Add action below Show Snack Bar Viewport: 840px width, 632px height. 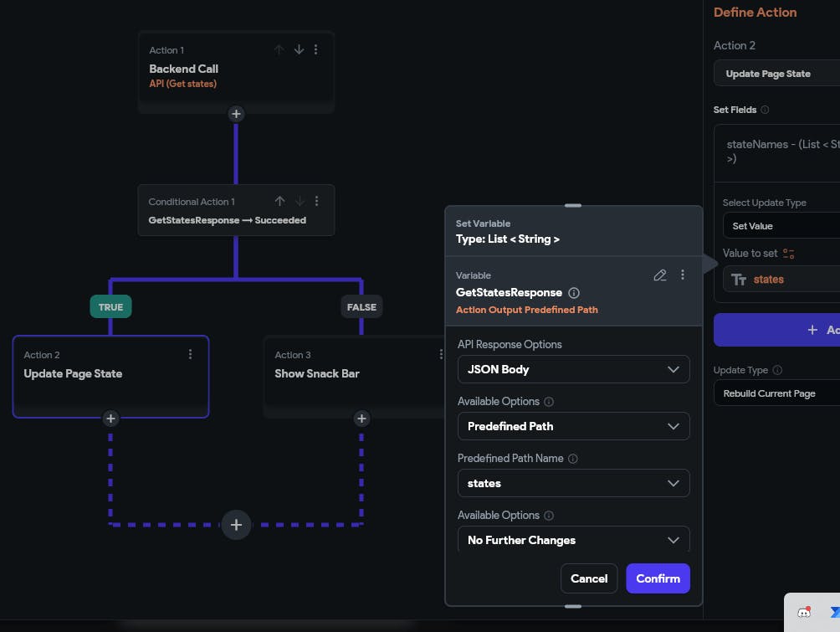pyautogui.click(x=361, y=418)
